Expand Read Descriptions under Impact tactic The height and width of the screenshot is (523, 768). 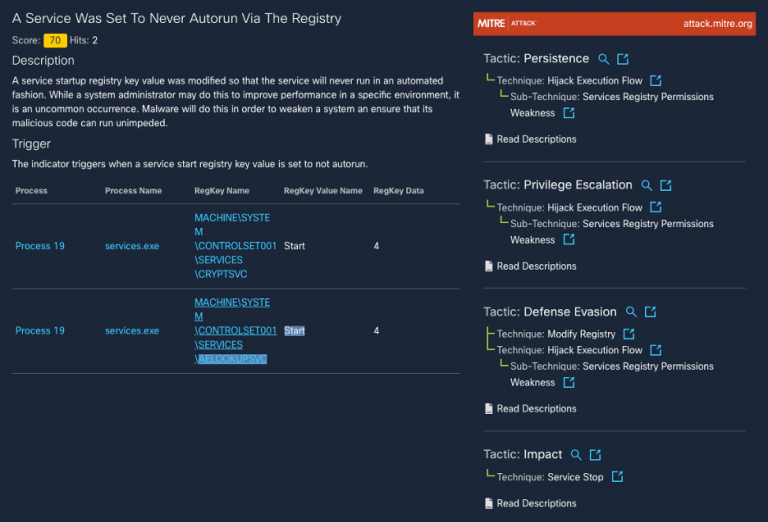coord(529,503)
